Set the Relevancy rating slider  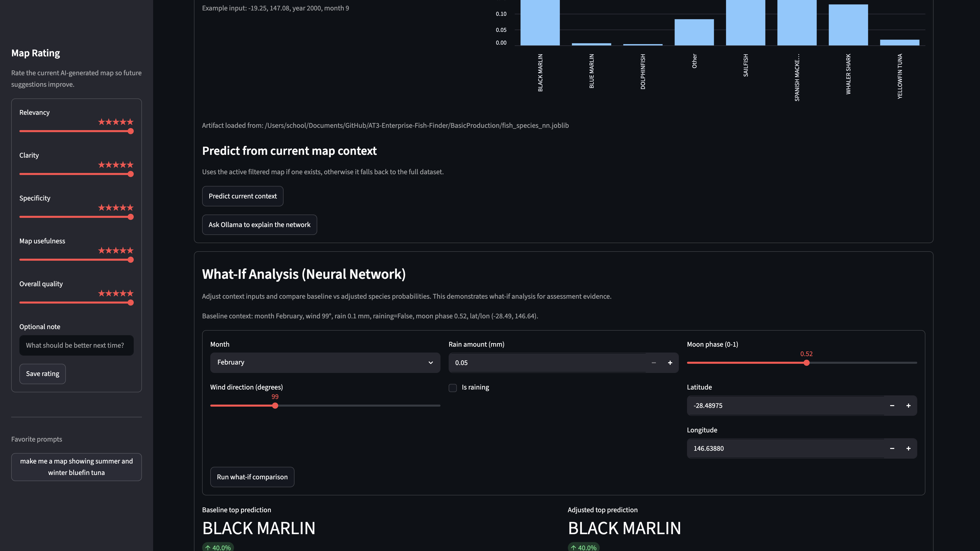(x=130, y=131)
